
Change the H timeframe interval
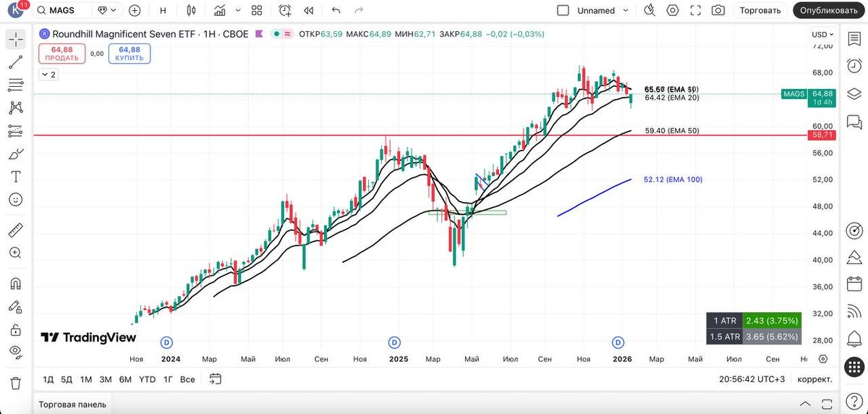163,10
